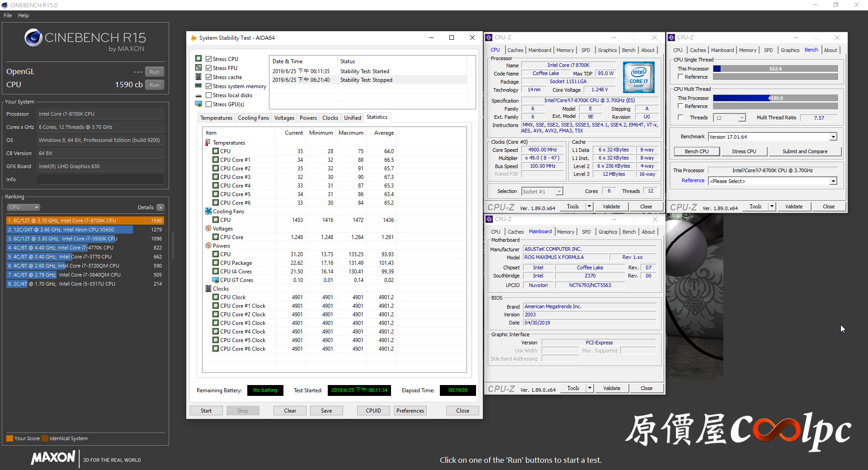The width and height of the screenshot is (868, 470).
Task: Open Tools dropdown arrow in CPU-Z Bench window
Action: [x=772, y=207]
